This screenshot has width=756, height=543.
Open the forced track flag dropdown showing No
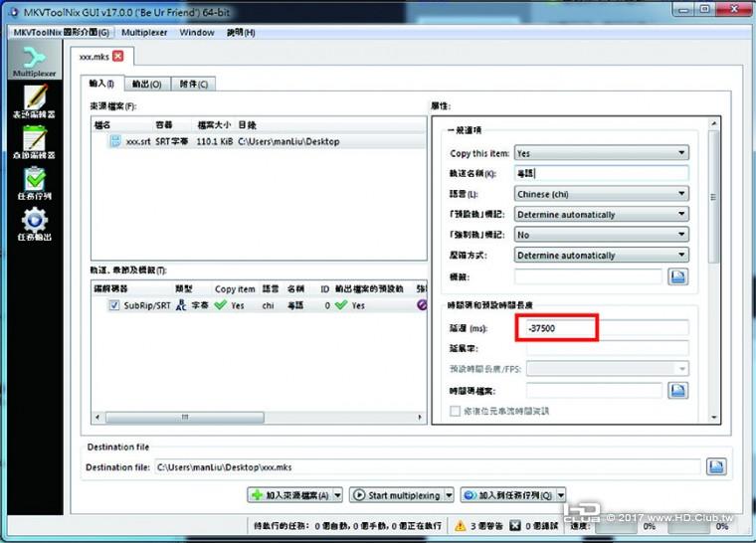point(601,235)
